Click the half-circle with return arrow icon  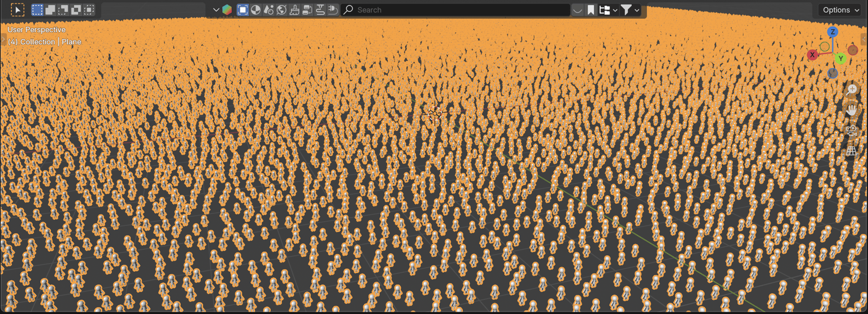[333, 10]
